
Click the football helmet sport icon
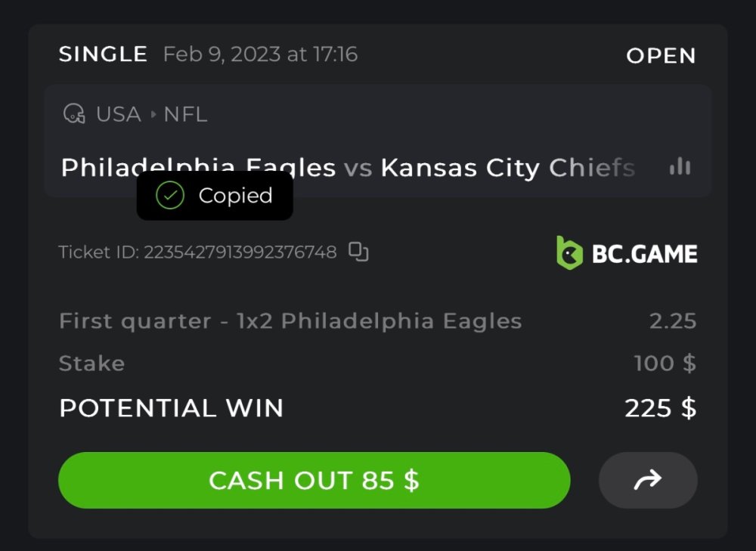[73, 114]
